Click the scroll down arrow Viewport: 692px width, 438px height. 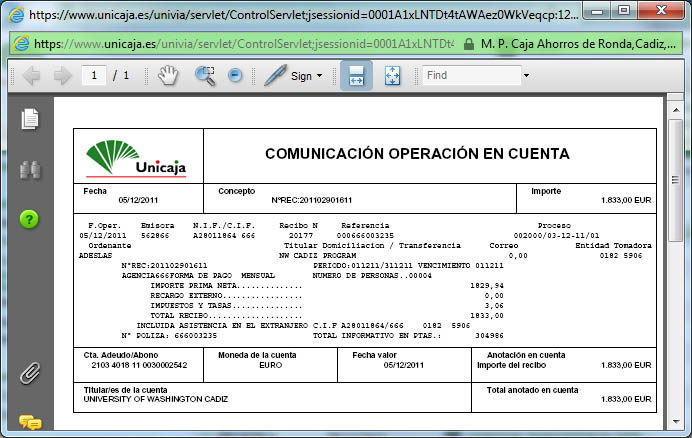pos(676,421)
